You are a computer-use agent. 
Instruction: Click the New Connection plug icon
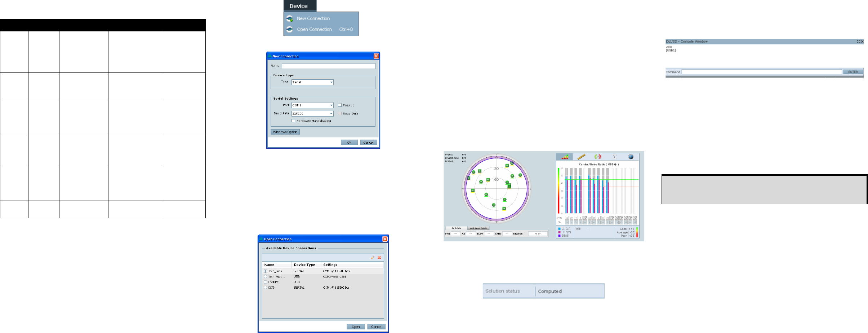pyautogui.click(x=290, y=18)
